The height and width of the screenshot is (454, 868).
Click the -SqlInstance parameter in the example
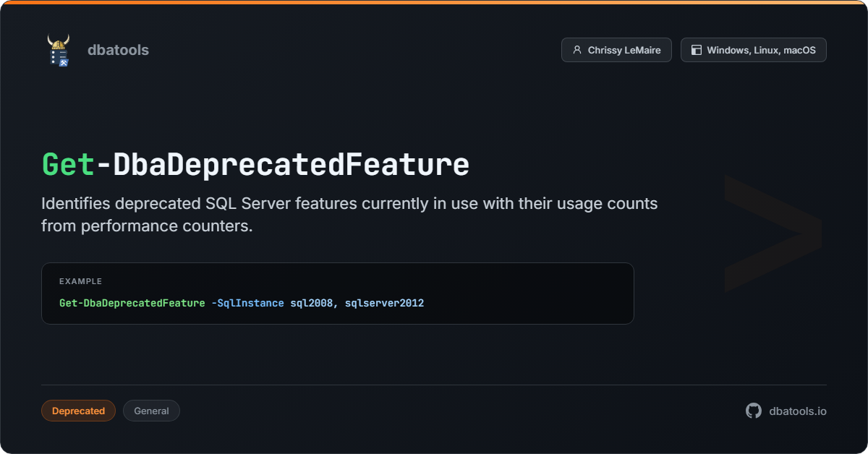247,303
